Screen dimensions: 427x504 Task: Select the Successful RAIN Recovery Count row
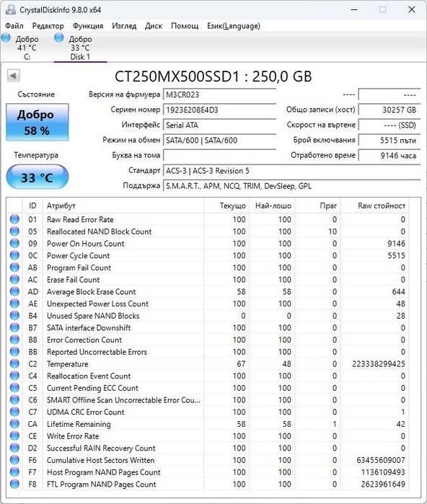pos(208,448)
